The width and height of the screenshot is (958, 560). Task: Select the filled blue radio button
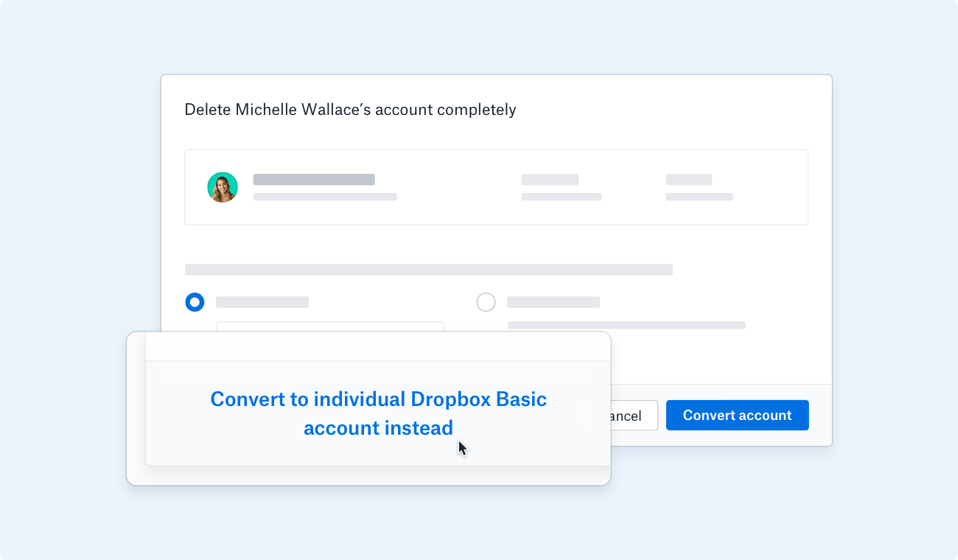click(195, 302)
